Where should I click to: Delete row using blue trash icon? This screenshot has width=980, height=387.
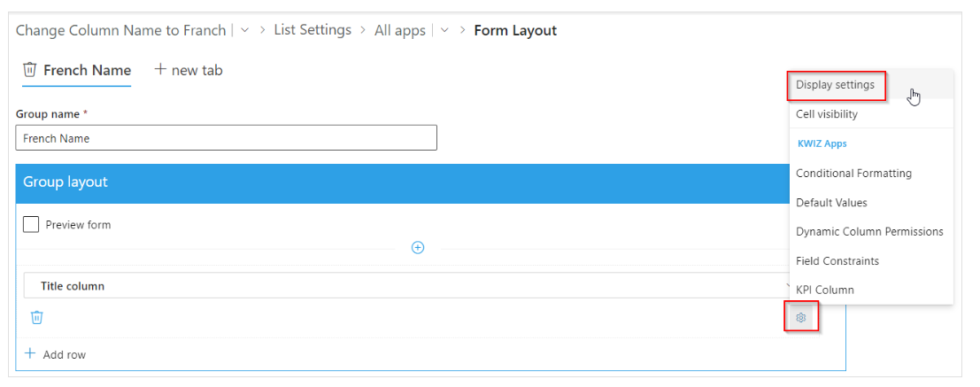pos(37,318)
